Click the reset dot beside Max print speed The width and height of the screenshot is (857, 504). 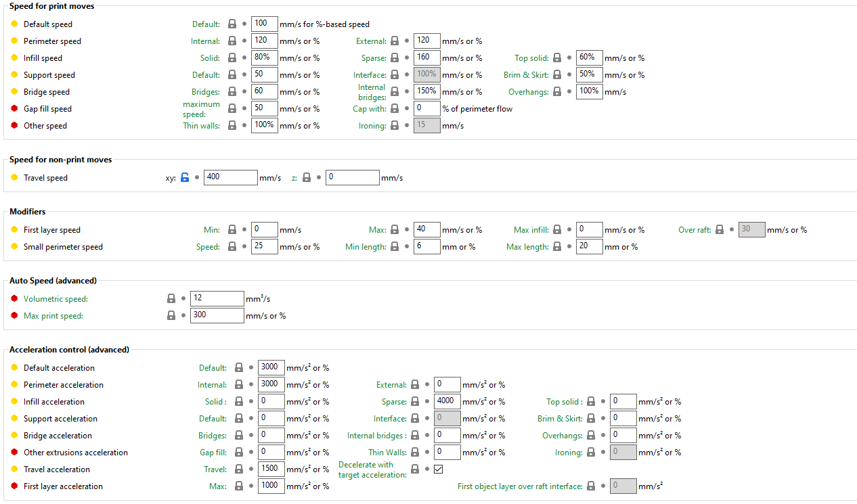[x=183, y=315]
